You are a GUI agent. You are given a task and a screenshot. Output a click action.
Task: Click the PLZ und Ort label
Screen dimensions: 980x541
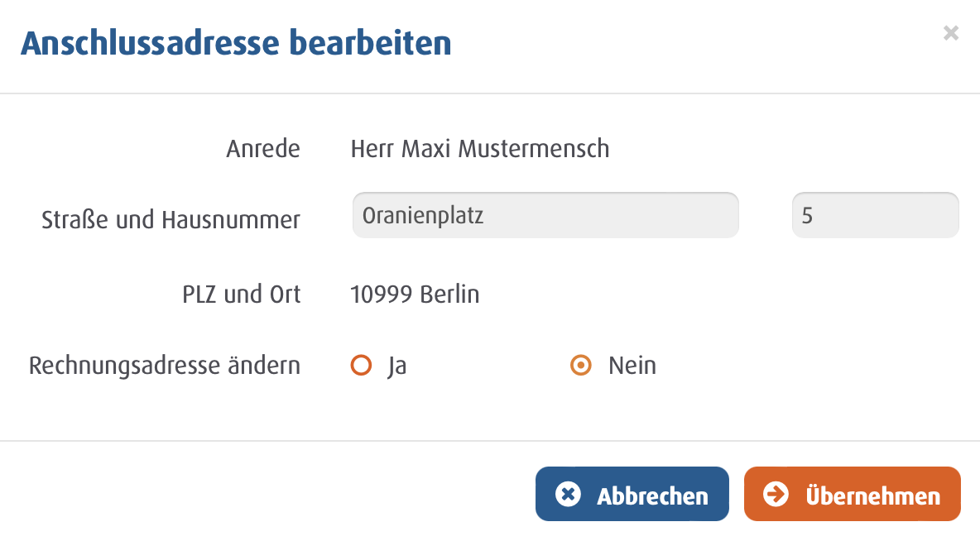[x=241, y=294]
